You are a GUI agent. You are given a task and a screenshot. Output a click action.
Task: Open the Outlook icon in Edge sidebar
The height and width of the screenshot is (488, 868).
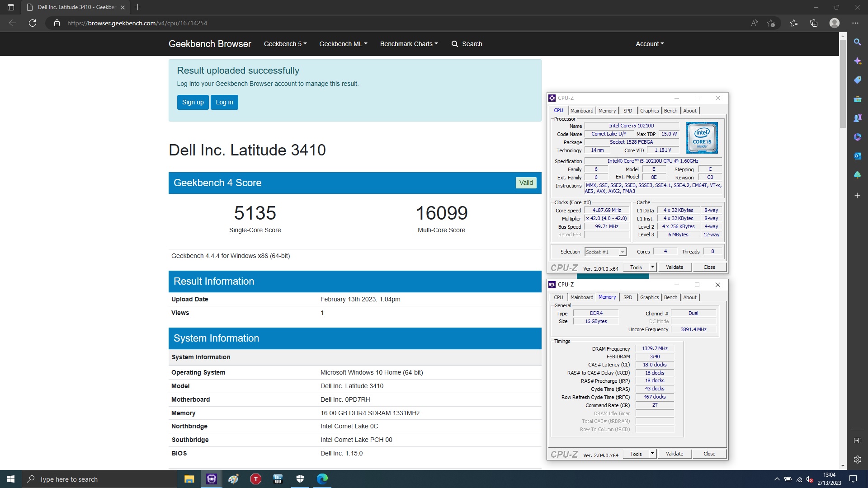[x=857, y=156]
